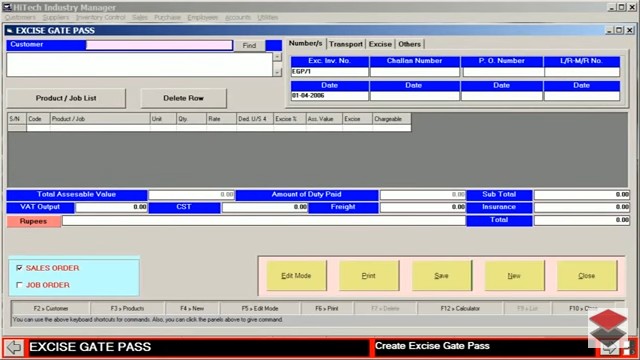This screenshot has width=640, height=360.
Task: Switch to the Others tab
Action: [x=409, y=44]
